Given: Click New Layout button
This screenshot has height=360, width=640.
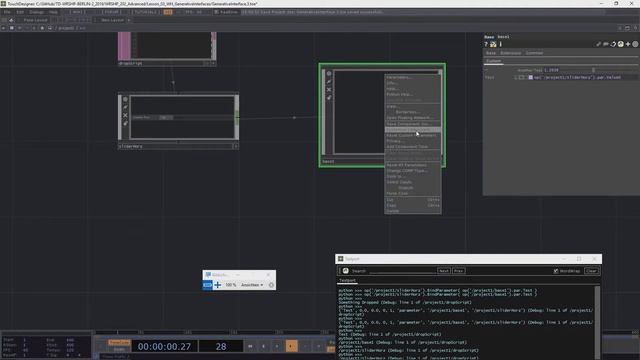Looking at the screenshot, I should click(x=112, y=20).
